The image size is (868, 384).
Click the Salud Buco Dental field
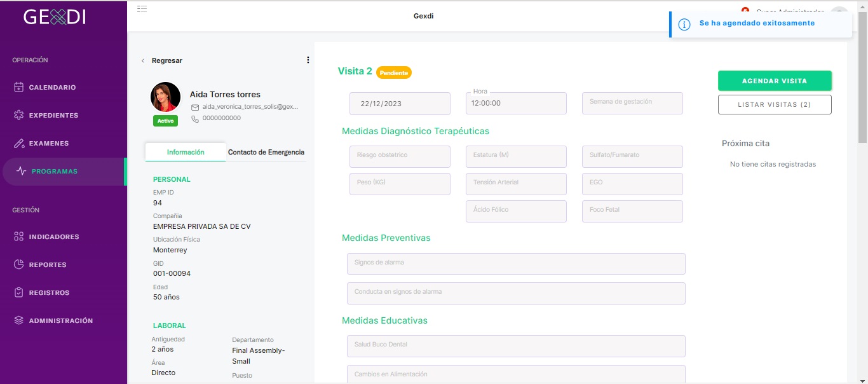(516, 346)
